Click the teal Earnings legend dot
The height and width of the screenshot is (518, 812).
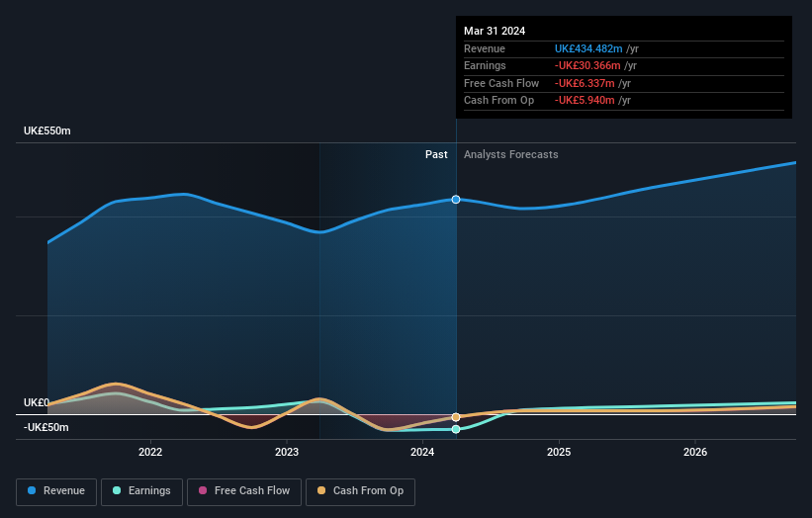tap(117, 490)
